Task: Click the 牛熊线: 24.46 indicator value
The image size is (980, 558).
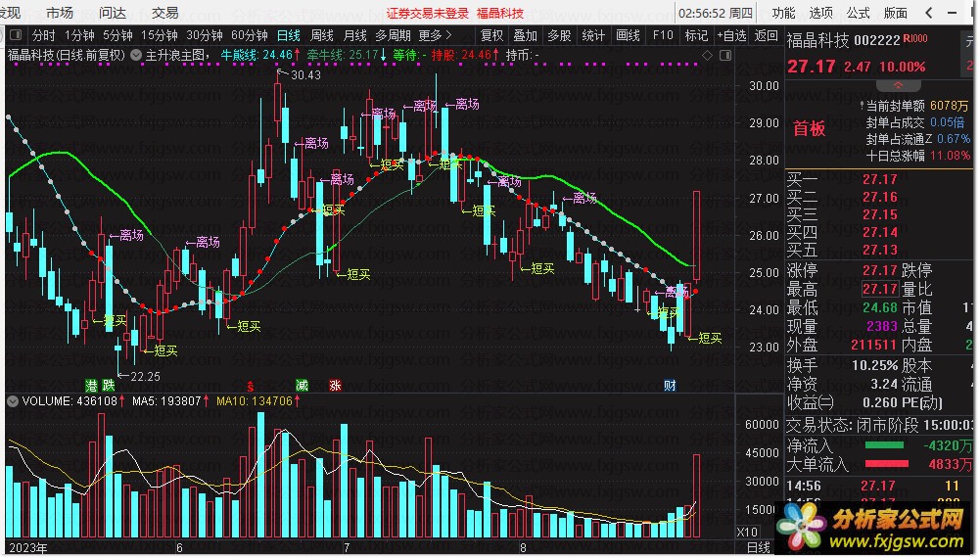Action: click(260, 55)
